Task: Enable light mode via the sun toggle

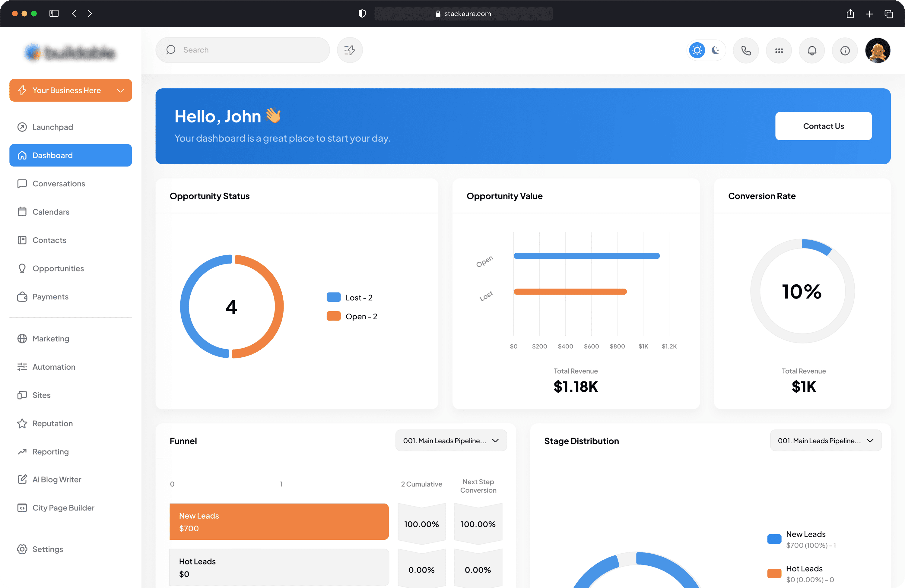Action: point(697,50)
